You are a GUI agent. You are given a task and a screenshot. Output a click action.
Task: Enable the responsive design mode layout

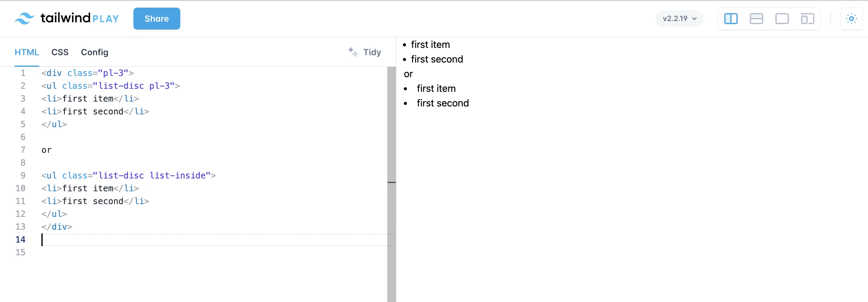[807, 19]
